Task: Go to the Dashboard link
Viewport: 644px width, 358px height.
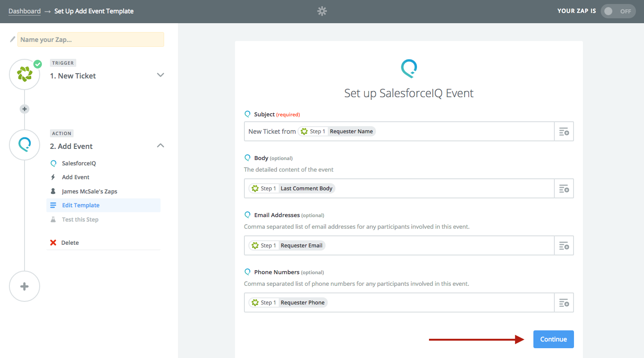Action: click(25, 11)
